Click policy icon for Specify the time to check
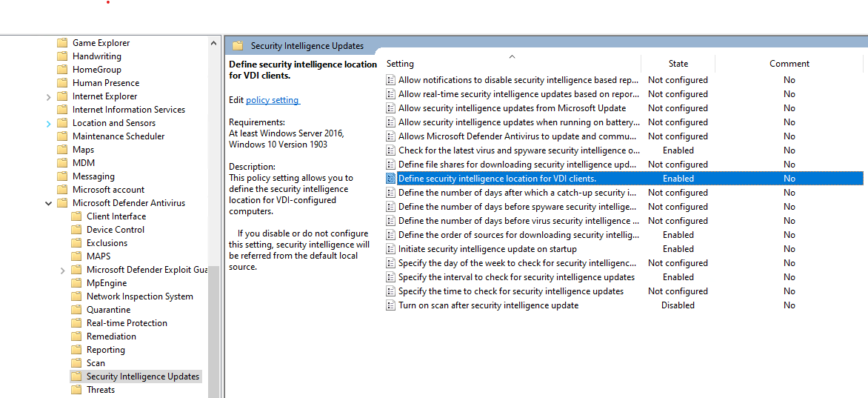Screen dimensions: 868x398 point(391,291)
